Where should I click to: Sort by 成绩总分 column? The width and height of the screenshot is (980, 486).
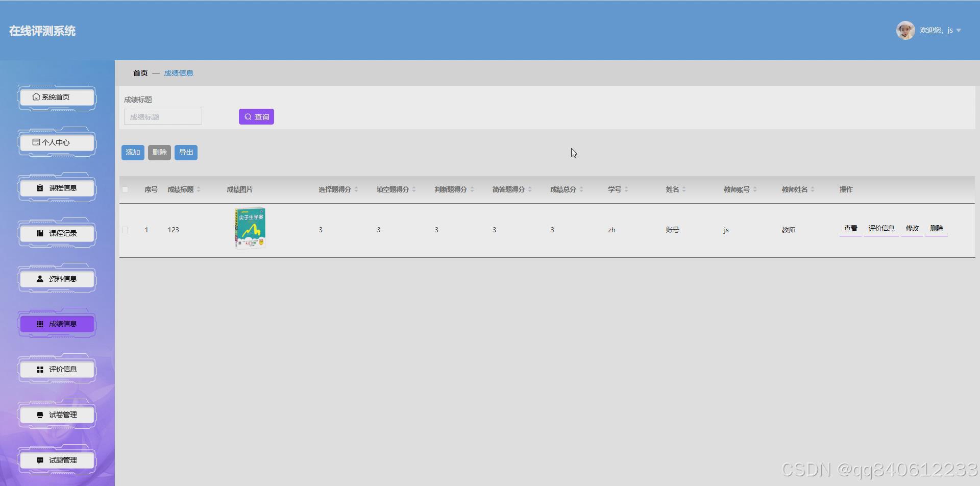[581, 189]
